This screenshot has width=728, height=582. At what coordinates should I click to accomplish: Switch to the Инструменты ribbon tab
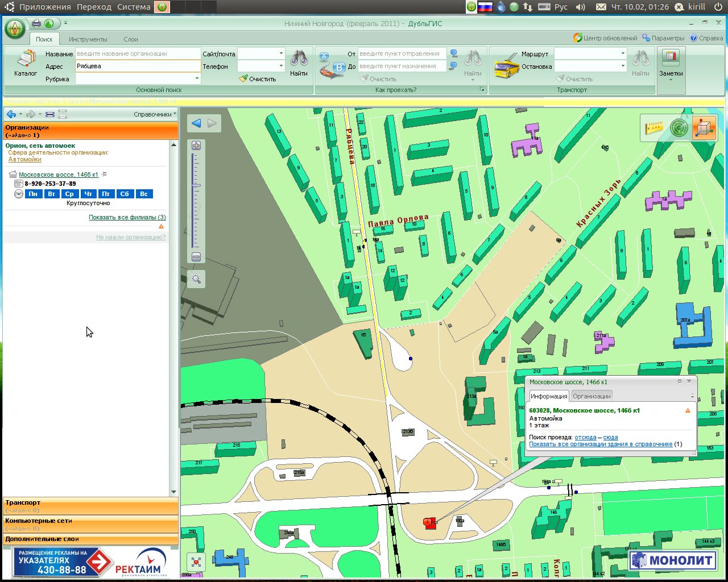click(x=88, y=39)
